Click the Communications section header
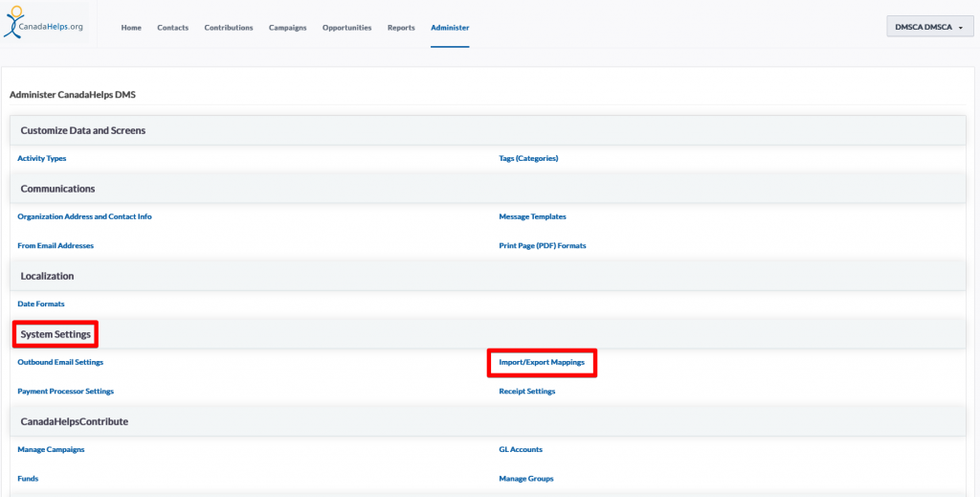 pos(487,189)
